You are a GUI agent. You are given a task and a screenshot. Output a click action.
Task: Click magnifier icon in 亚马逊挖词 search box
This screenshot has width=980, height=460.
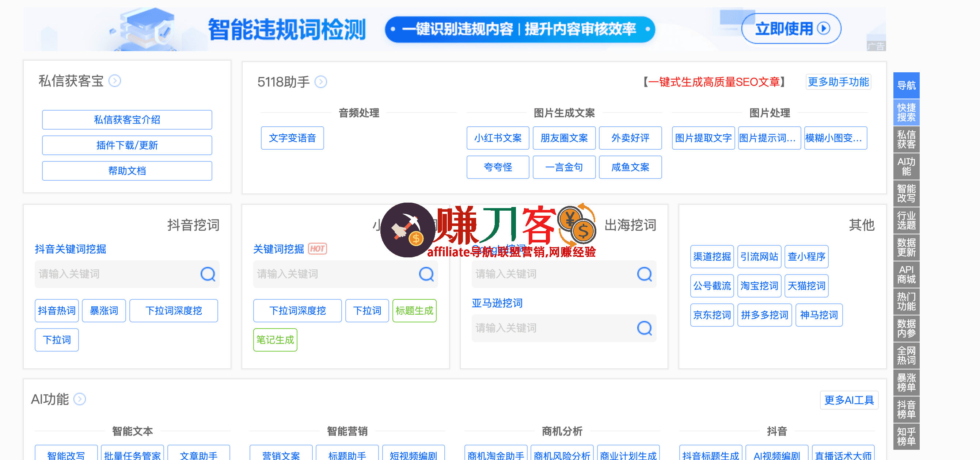click(645, 328)
